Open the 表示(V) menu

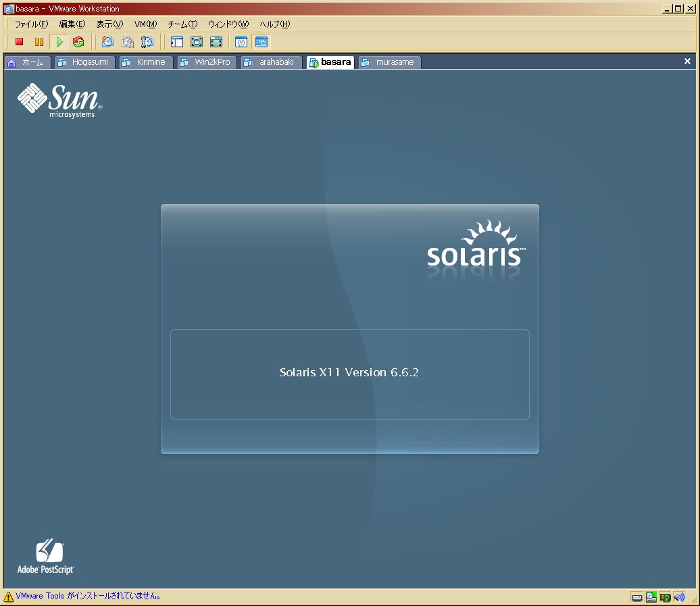(109, 24)
